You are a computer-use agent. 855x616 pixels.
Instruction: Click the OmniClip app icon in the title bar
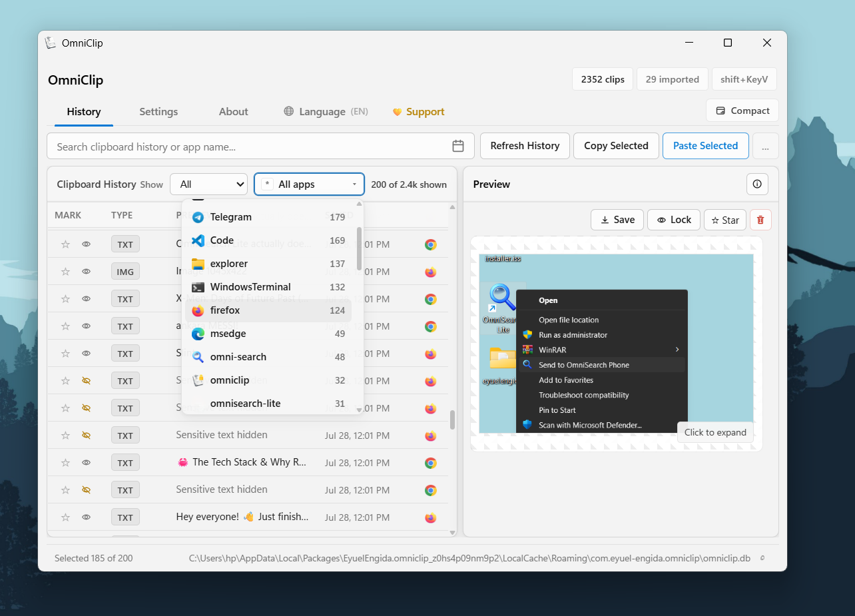tap(51, 43)
